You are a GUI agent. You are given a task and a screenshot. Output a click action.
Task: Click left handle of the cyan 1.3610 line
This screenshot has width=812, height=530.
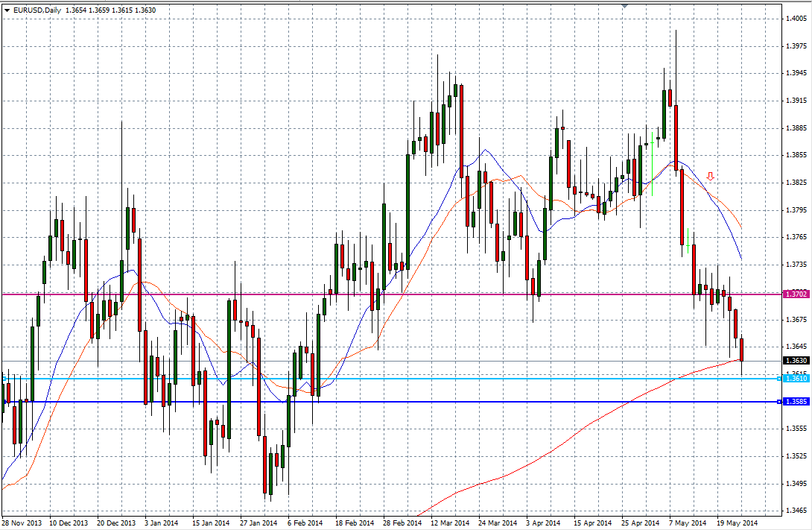[4, 379]
